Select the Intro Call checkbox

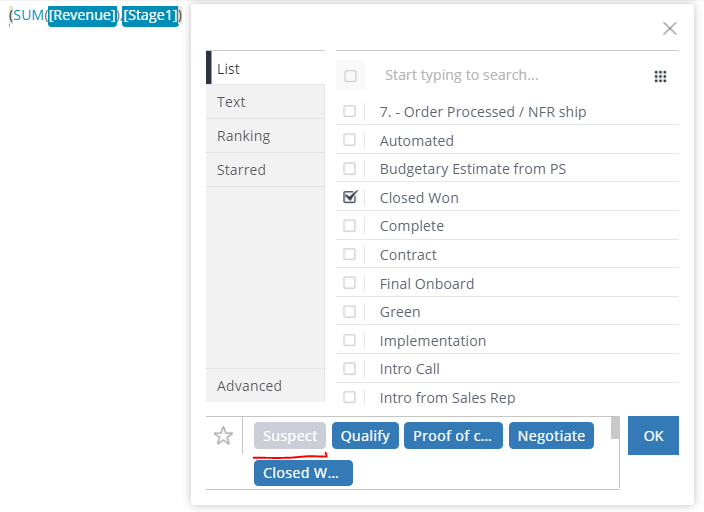(x=349, y=369)
